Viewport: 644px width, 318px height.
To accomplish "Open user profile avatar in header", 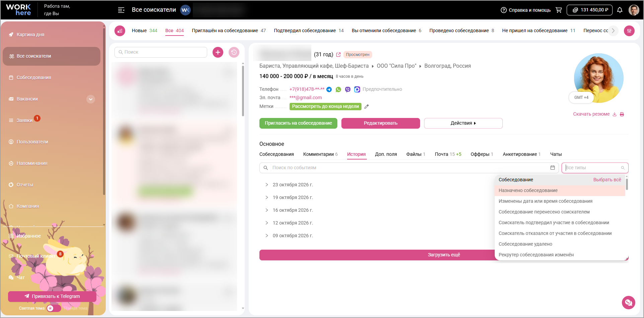I will [634, 10].
